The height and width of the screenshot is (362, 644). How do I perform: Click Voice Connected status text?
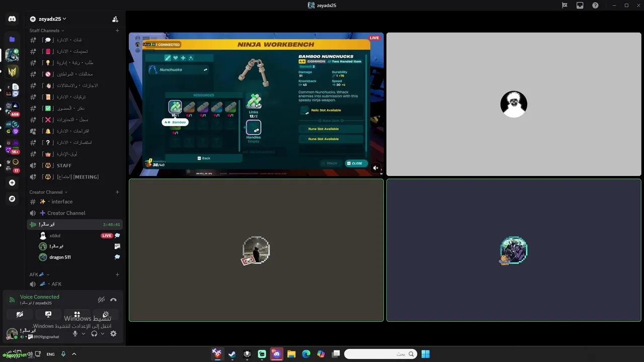point(40,297)
